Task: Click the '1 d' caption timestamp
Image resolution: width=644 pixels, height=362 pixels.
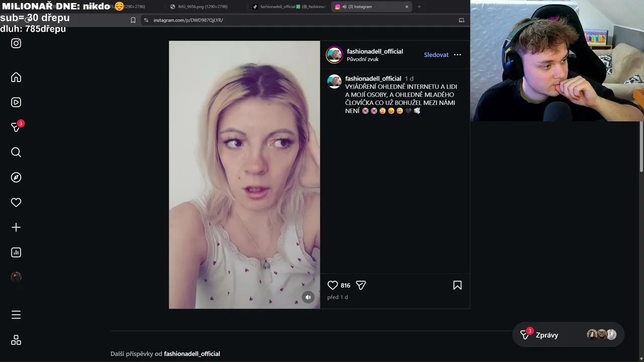Action: (409, 78)
